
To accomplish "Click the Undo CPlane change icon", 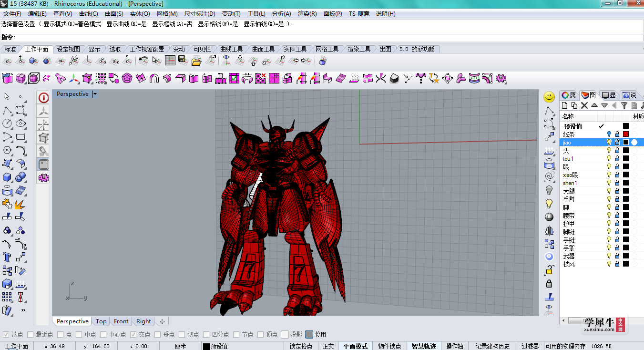I will tap(143, 61).
